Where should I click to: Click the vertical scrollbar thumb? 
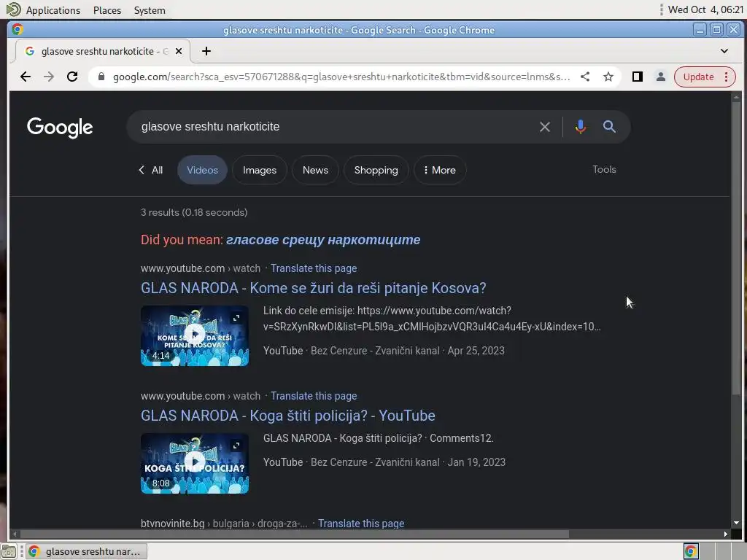point(736,248)
